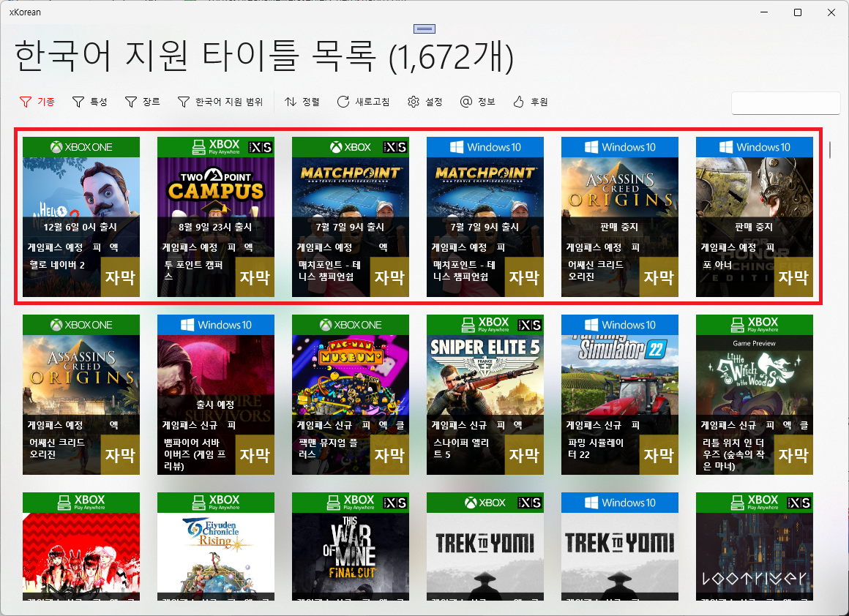Toggle the 자막 badge on 헬로 네이버 2

pos(119,277)
